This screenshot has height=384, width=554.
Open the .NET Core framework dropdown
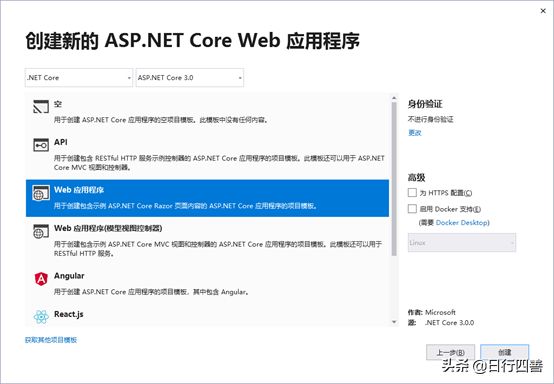point(79,78)
